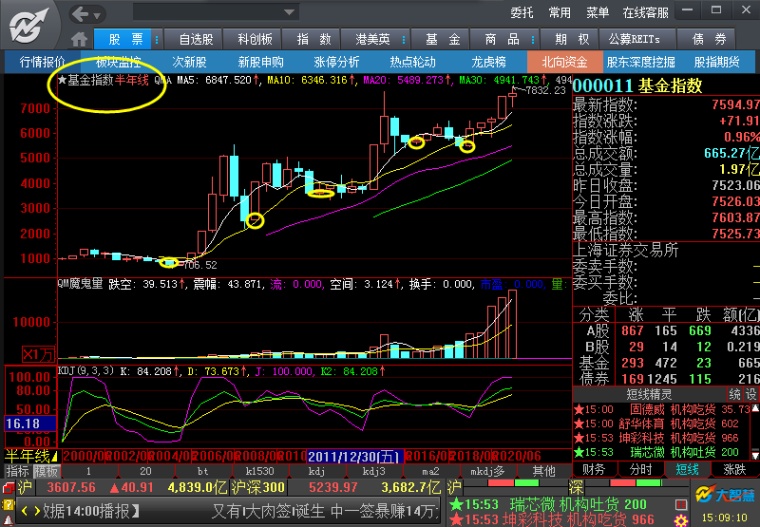Click the 统 button in 短线精灵 header

pyautogui.click(x=735, y=394)
